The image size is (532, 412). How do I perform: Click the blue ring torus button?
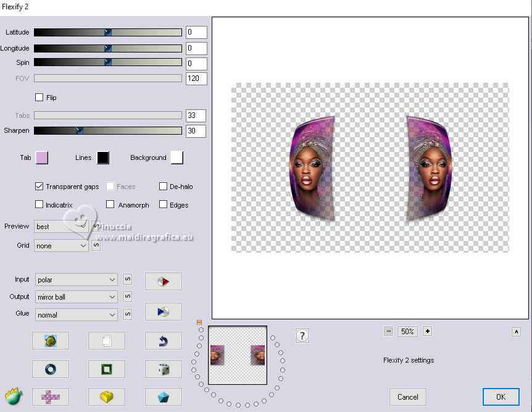pos(51,369)
